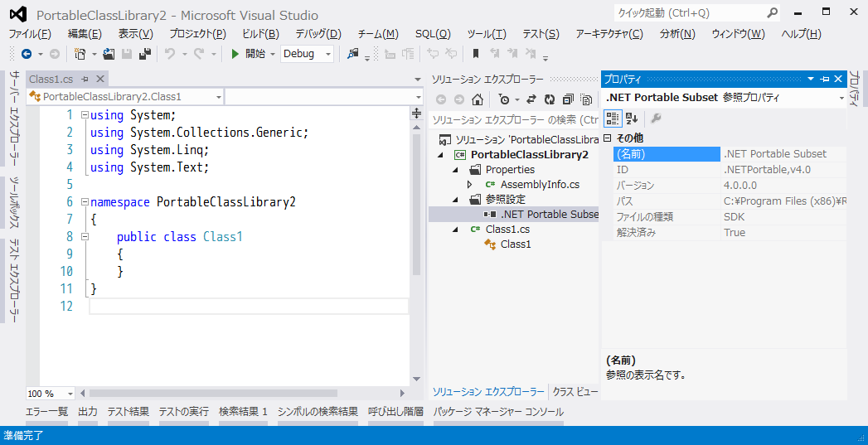This screenshot has width=868, height=445.
Task: Select the Class1 class node in tree
Action: tap(516, 244)
